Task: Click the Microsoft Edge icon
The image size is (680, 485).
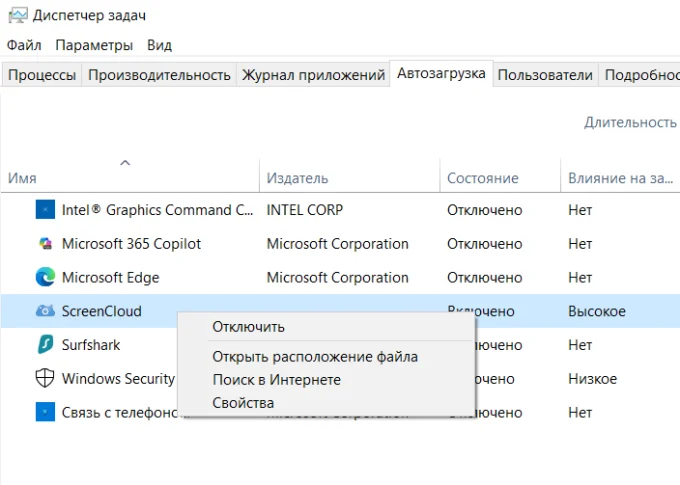Action: [45, 277]
